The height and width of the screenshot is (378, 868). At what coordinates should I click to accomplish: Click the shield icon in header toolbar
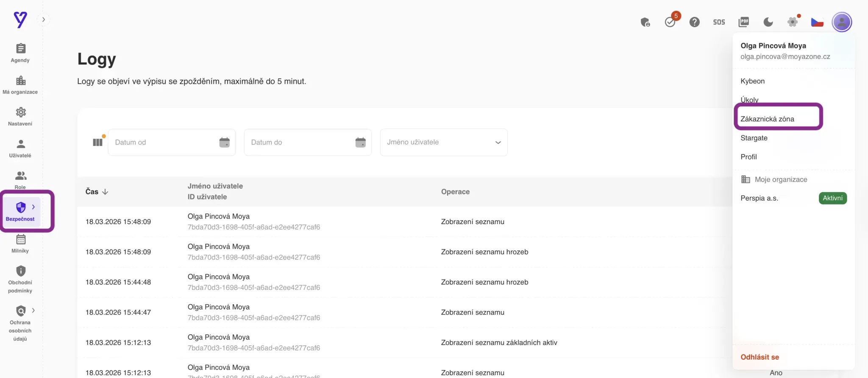pos(645,22)
